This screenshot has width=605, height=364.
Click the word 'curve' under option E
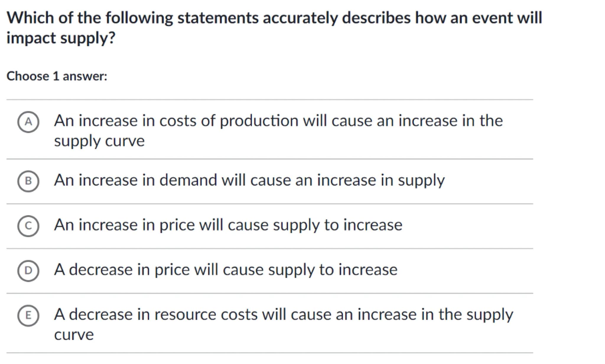74,335
